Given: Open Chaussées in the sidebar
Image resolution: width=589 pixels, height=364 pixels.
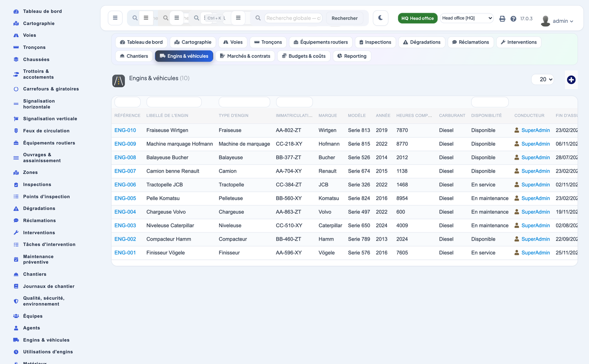Looking at the screenshot, I should (x=36, y=59).
